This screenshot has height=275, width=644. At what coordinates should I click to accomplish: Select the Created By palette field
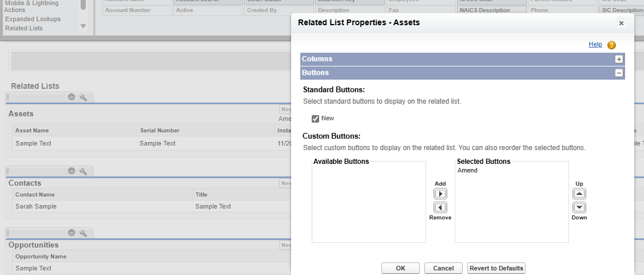pyautogui.click(x=279, y=10)
